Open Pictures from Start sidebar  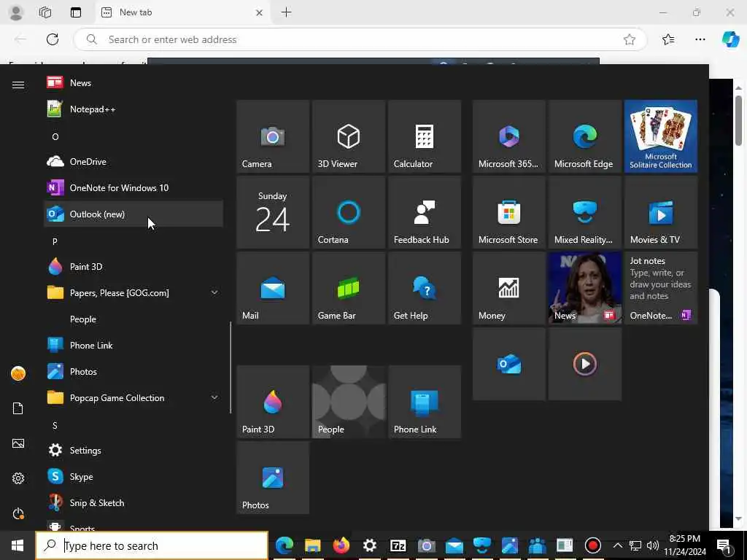pyautogui.click(x=18, y=443)
